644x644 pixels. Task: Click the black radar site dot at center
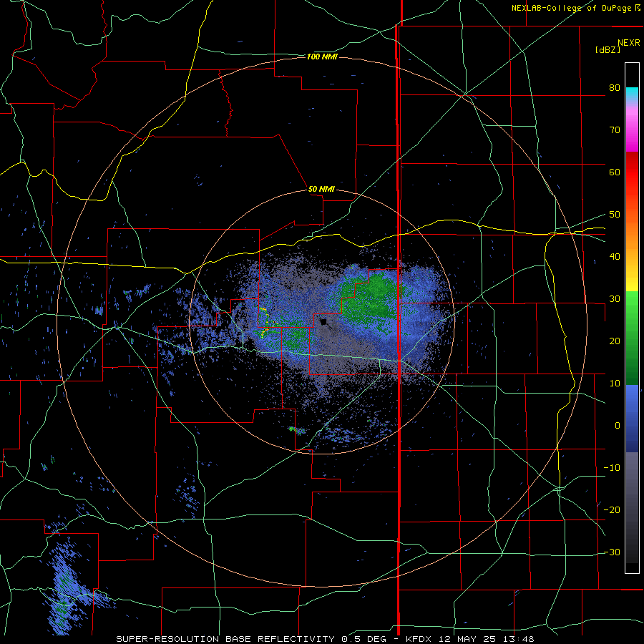tap(323, 321)
